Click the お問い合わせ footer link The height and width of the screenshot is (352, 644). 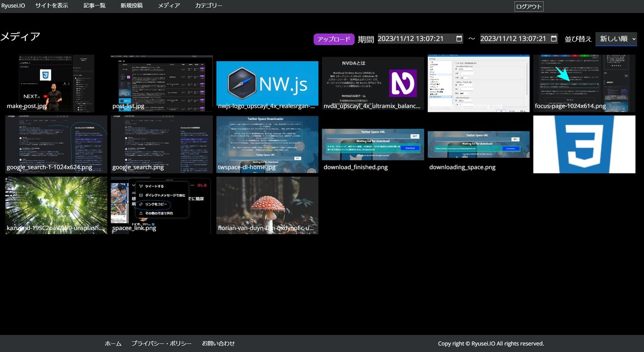218,344
